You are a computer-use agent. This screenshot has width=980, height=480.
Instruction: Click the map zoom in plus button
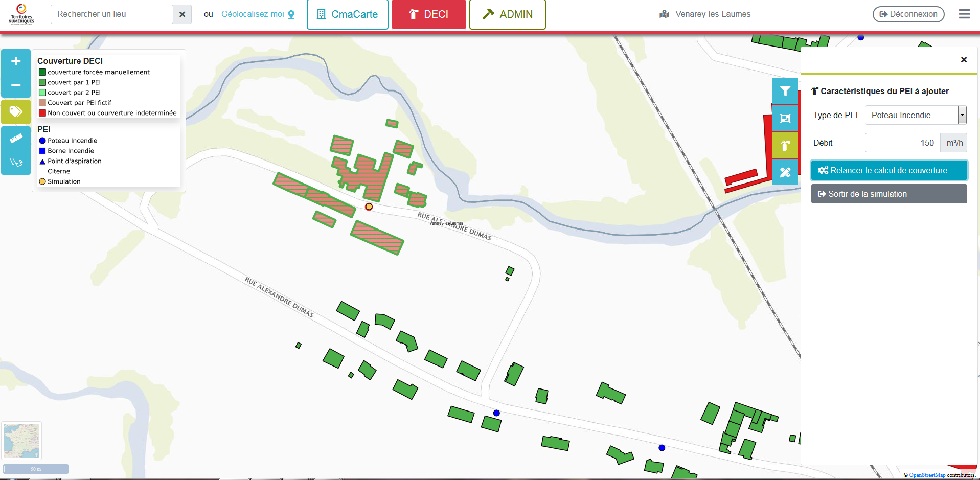pos(16,61)
